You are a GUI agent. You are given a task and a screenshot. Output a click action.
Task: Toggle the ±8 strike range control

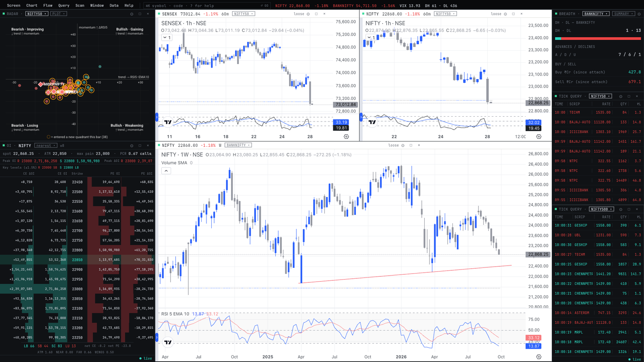click(x=62, y=146)
